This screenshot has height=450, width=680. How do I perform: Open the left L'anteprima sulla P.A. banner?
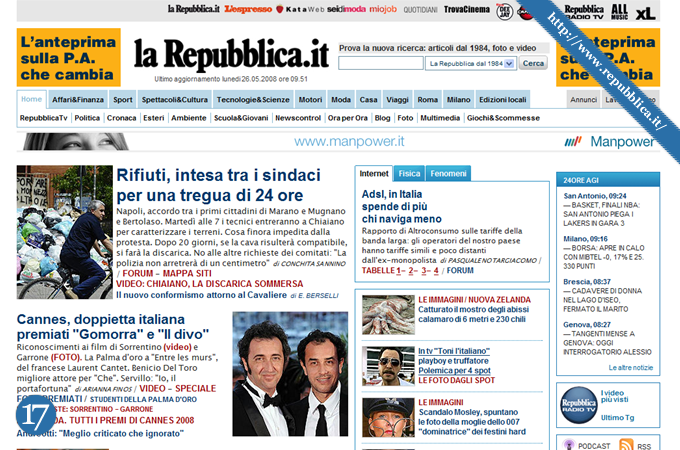tap(69, 57)
